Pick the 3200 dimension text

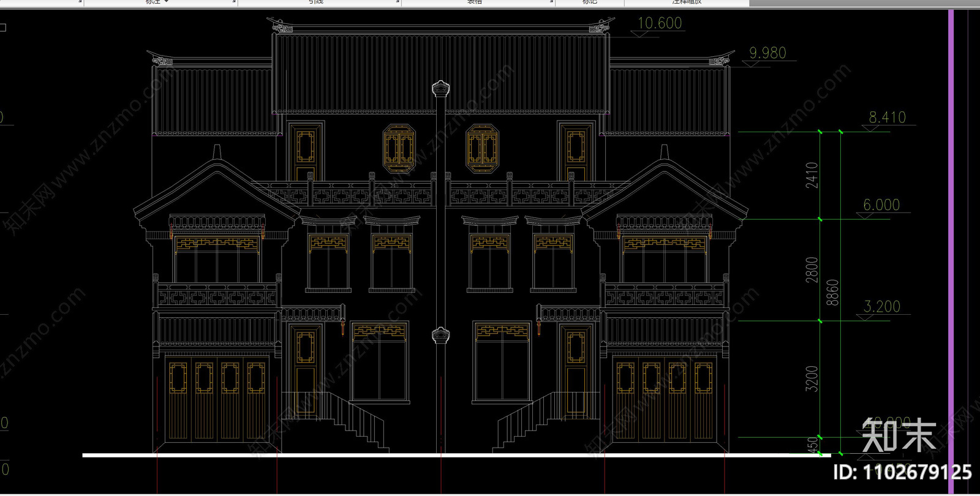point(812,378)
